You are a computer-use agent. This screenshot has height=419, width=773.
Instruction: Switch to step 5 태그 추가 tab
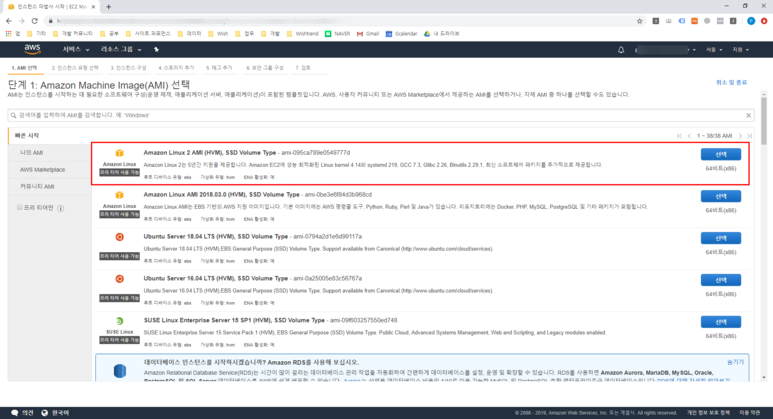pyautogui.click(x=219, y=68)
